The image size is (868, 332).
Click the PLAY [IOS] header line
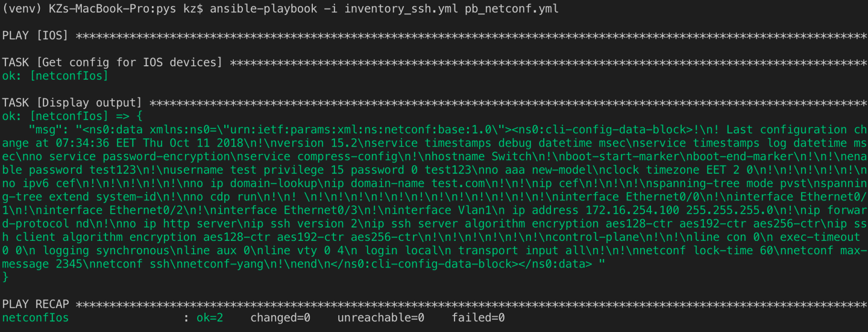pos(434,36)
